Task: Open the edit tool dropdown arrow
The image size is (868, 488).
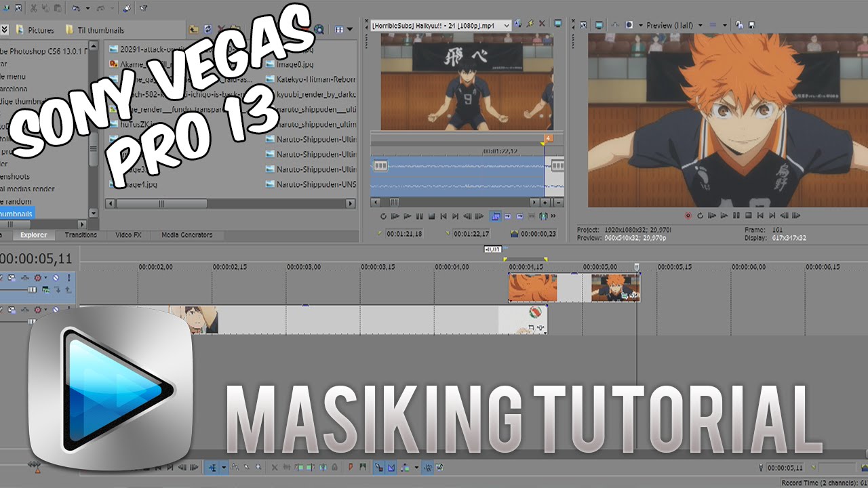Action: point(224,468)
